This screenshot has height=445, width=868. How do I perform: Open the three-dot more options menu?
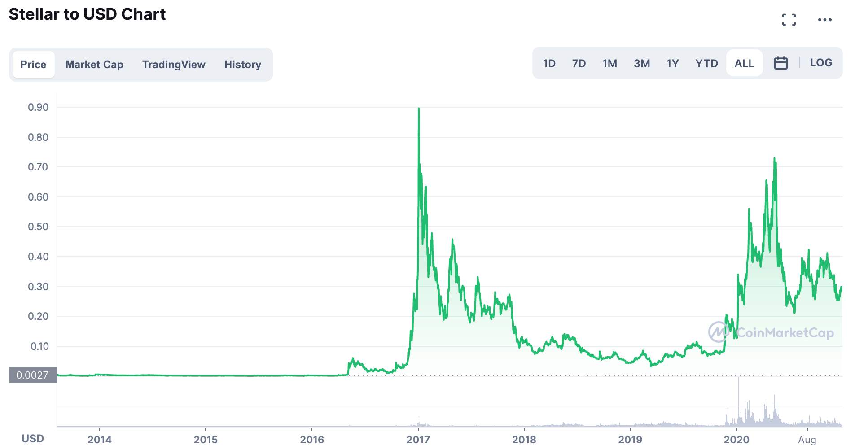pyautogui.click(x=824, y=20)
